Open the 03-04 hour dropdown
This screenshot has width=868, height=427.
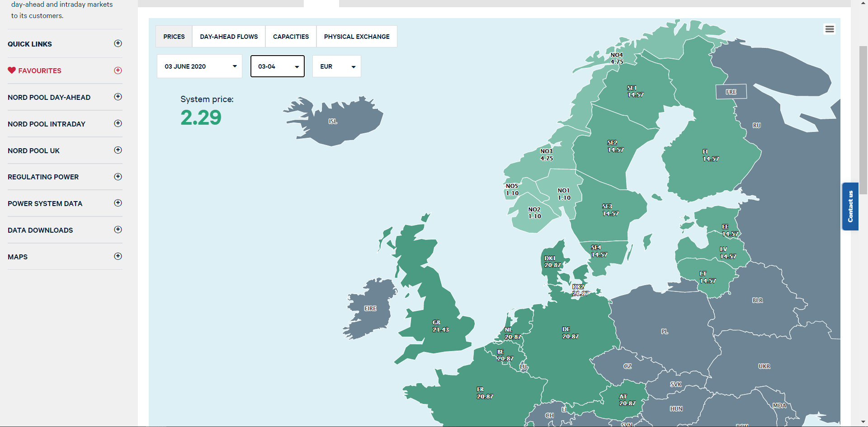pyautogui.click(x=277, y=66)
